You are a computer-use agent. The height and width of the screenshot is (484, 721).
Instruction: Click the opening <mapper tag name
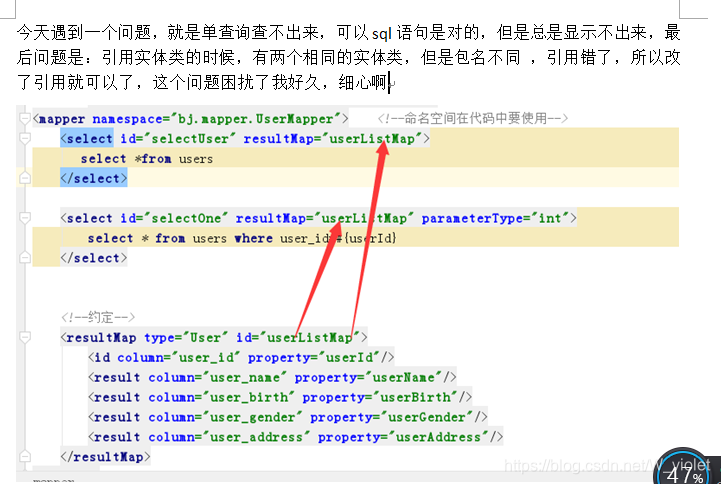(x=59, y=119)
